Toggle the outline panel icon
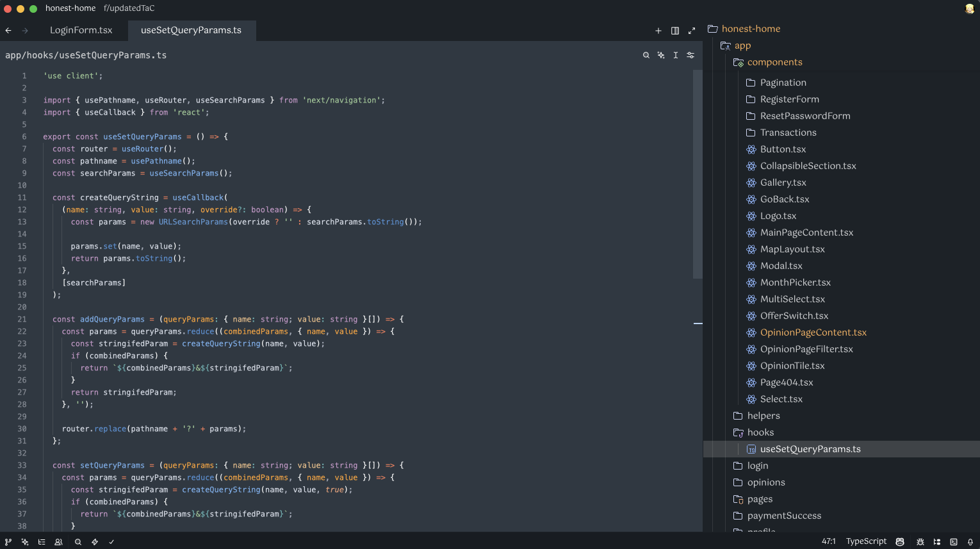 click(42, 542)
